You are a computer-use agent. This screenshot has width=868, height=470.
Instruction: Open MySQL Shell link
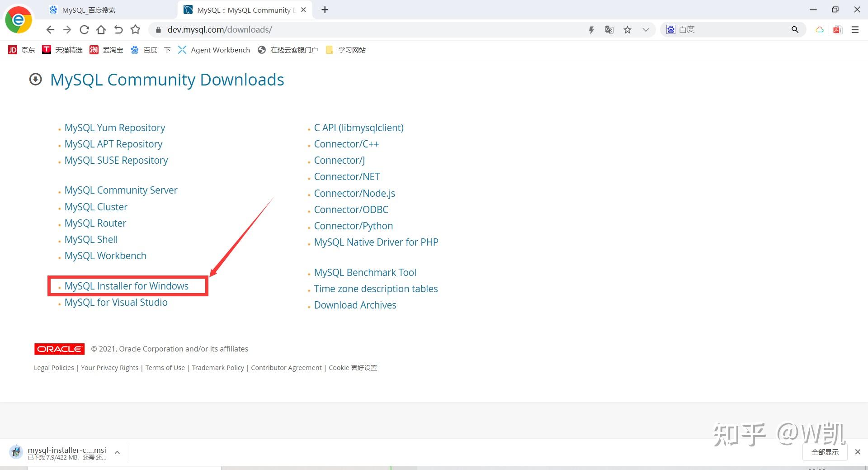point(91,239)
